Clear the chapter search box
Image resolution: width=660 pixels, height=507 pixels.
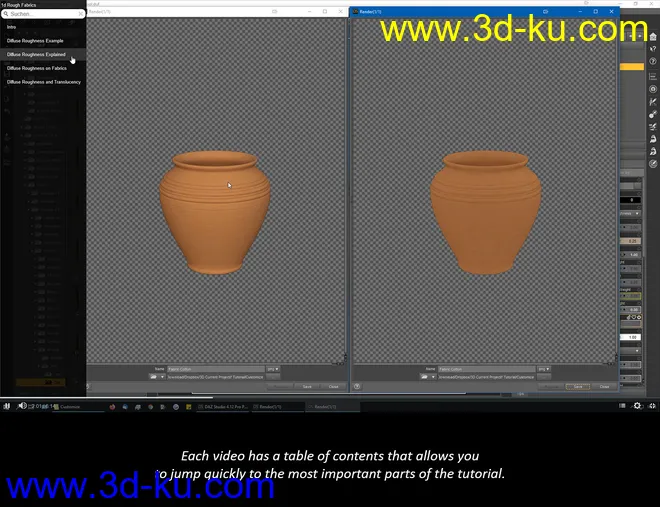pyautogui.click(x=81, y=14)
